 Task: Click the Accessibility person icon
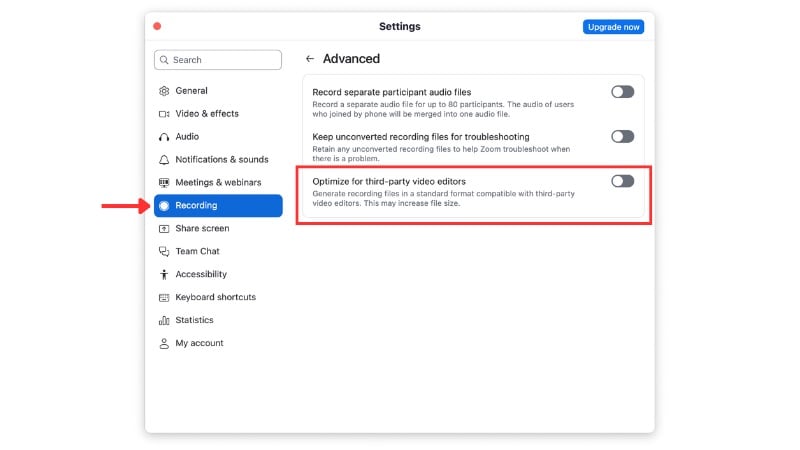(164, 274)
